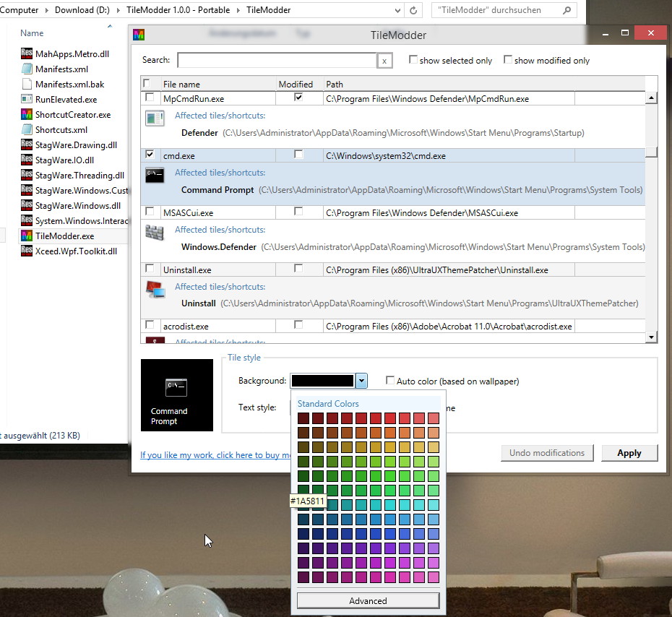
Task: Sort Explorer by Name column header
Action: 32,33
